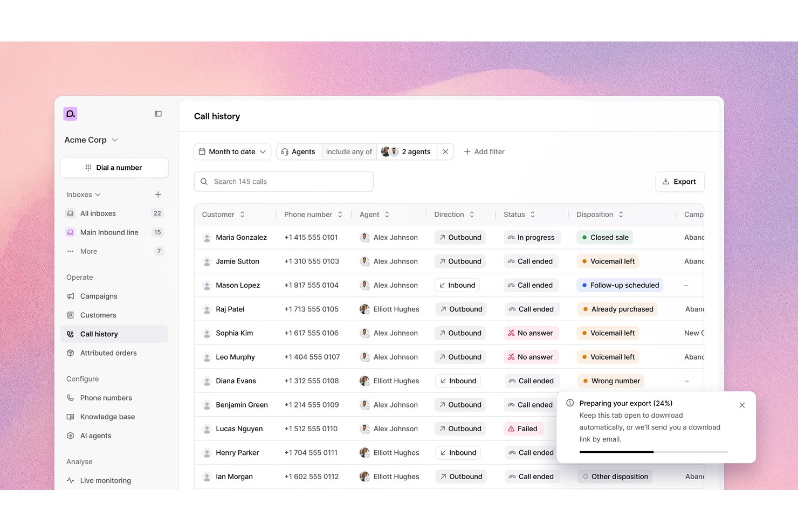
Task: Open AI agents configuration
Action: [114, 436]
